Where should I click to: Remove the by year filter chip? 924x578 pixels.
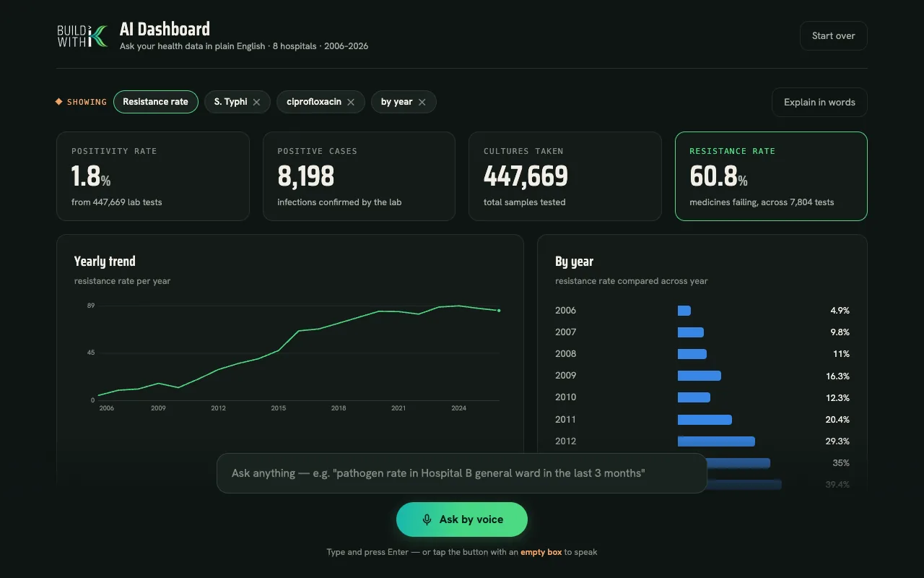[x=422, y=102]
